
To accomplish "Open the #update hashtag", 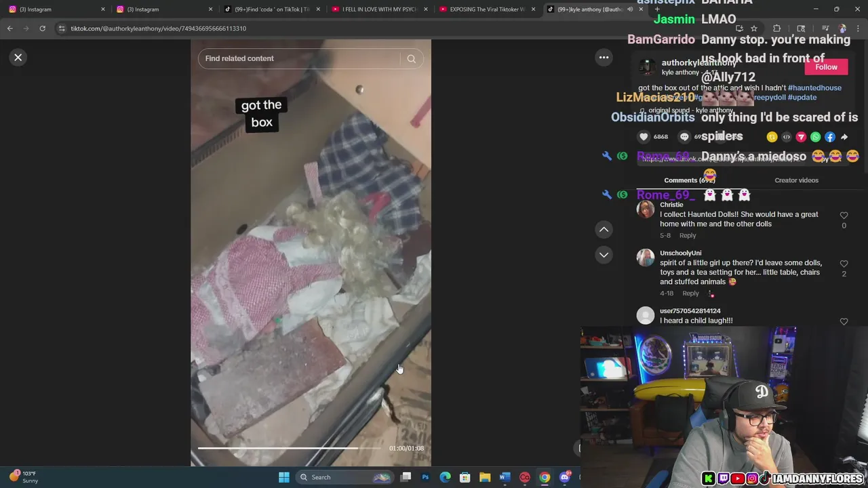I will pyautogui.click(x=802, y=98).
